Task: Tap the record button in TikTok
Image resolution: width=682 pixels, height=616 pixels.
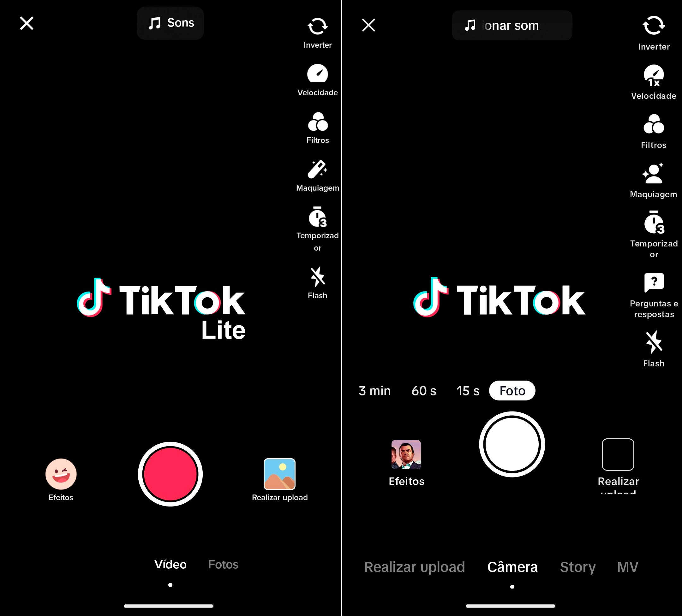Action: click(170, 474)
